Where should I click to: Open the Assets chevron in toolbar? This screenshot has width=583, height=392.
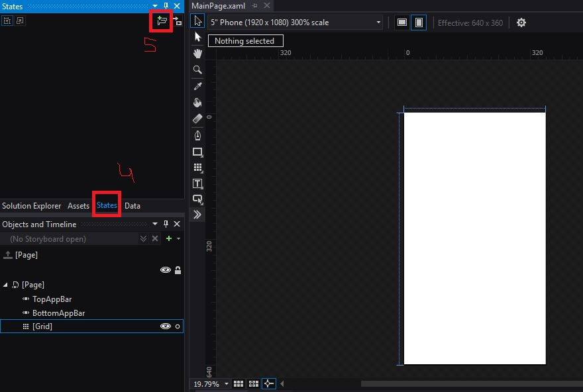197,215
